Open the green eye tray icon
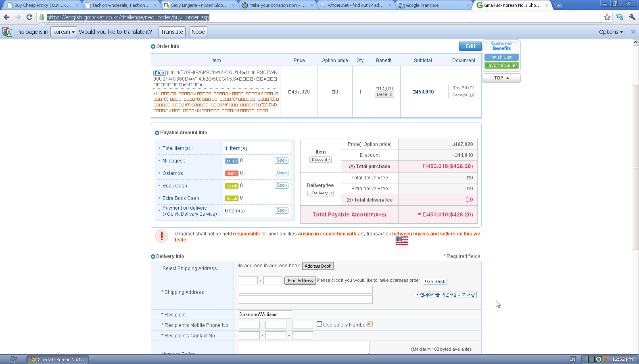 click(599, 359)
